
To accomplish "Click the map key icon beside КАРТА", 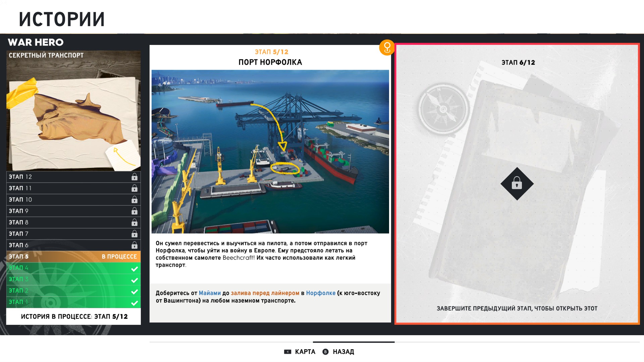I will (287, 352).
